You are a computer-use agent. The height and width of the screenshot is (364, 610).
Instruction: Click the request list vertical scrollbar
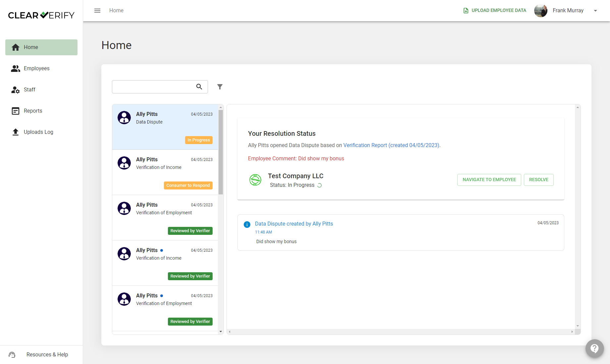tap(221, 152)
